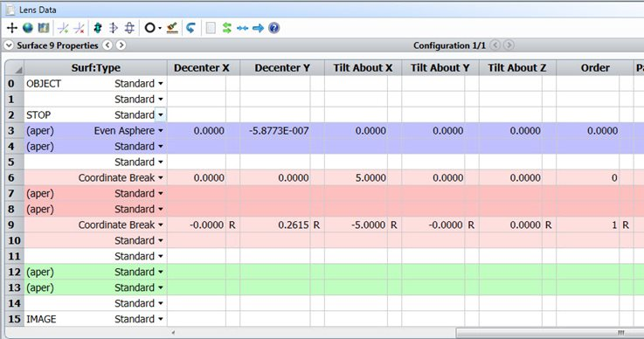Viewport: 644px width, 339px height.
Task: Open the surface type dropdown for STOP row
Action: [161, 115]
